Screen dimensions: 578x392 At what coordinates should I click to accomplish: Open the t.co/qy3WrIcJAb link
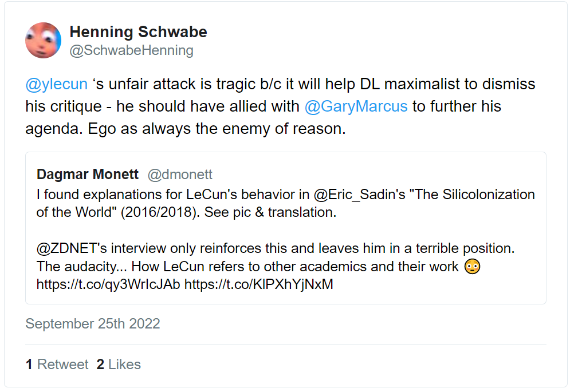[108, 284]
